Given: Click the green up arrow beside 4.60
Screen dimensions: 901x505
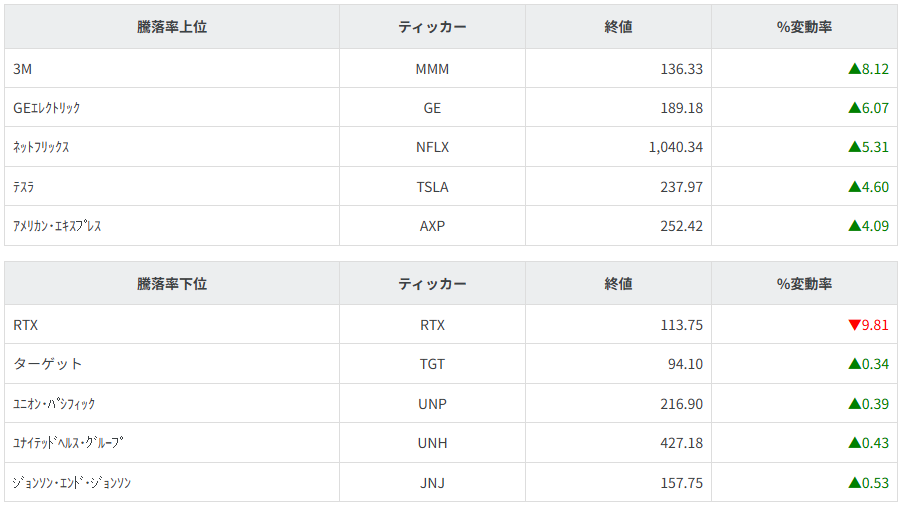Looking at the screenshot, I should 854,187.
